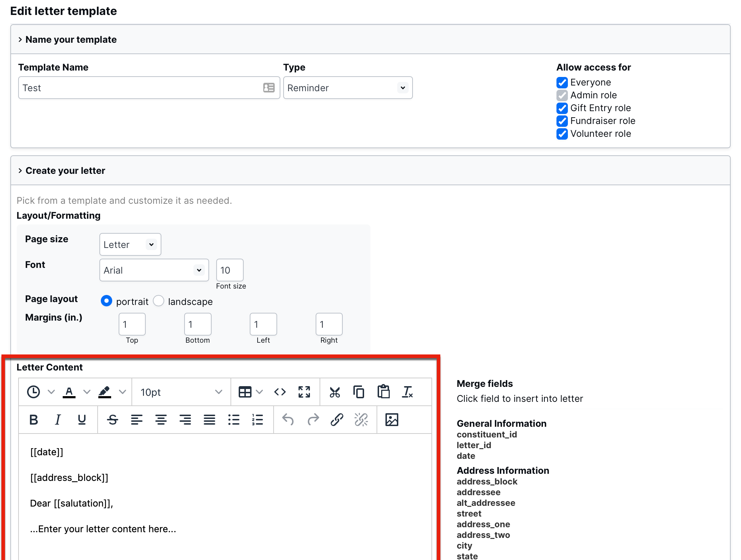Click the strikethrough icon
This screenshot has height=560, width=741.
[113, 420]
